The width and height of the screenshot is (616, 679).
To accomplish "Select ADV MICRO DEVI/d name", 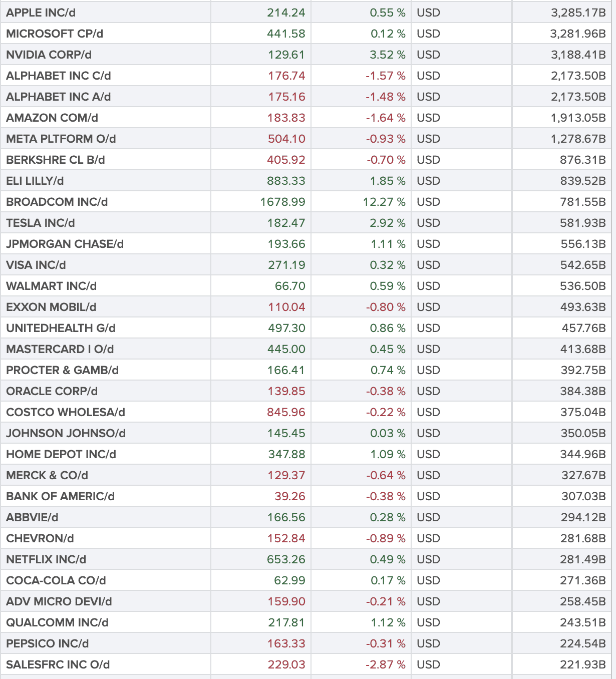I will pos(59,601).
